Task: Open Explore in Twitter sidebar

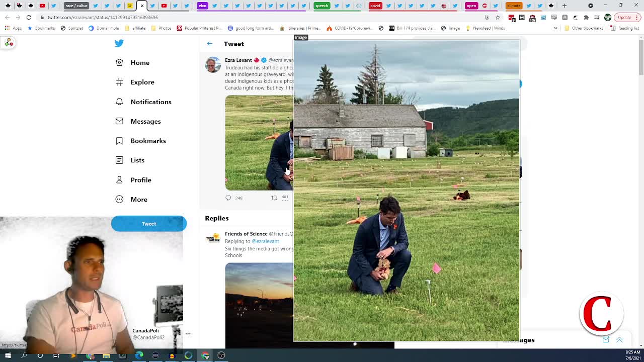Action: pyautogui.click(x=135, y=82)
